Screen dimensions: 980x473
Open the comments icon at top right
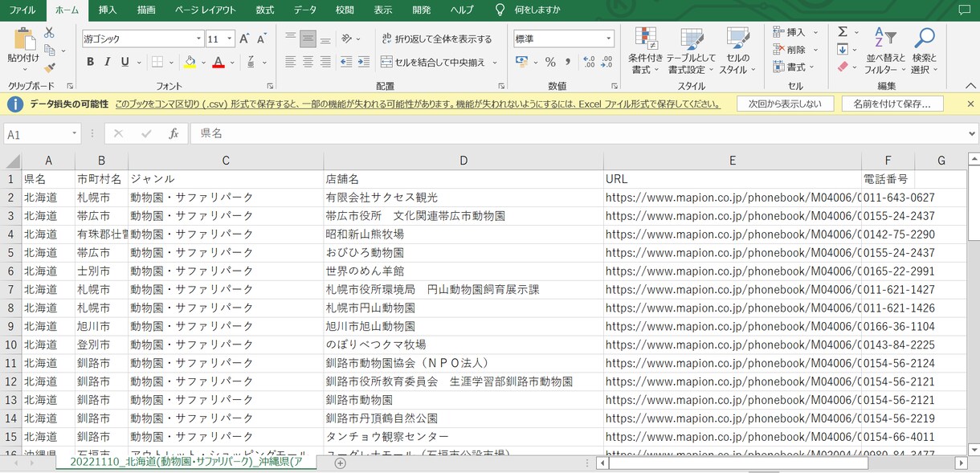pos(964,10)
